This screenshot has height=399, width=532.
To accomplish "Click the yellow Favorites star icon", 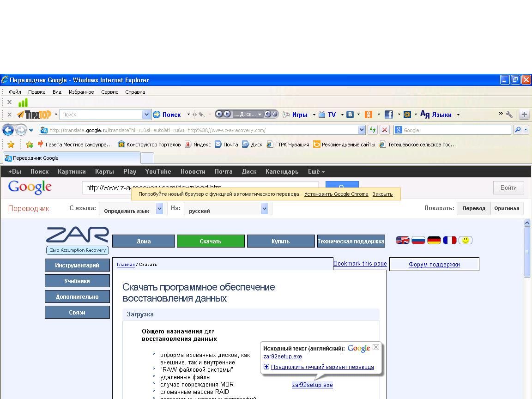I will click(x=11, y=145).
